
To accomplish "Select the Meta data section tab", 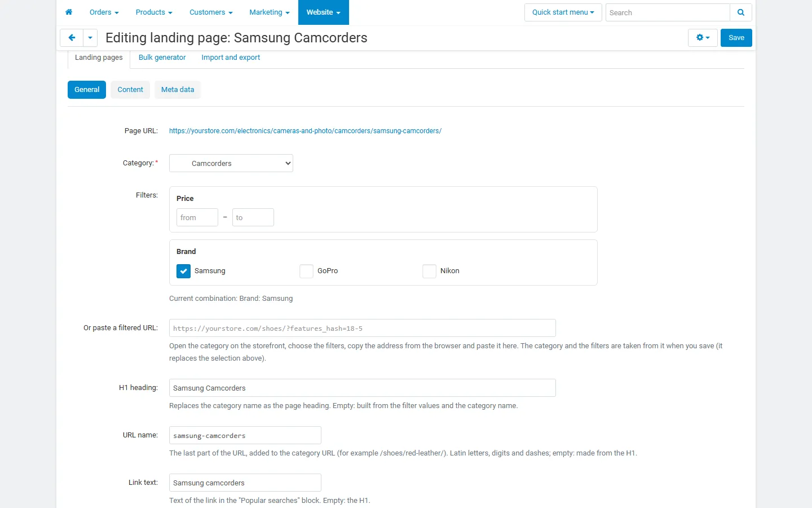I will coord(178,90).
